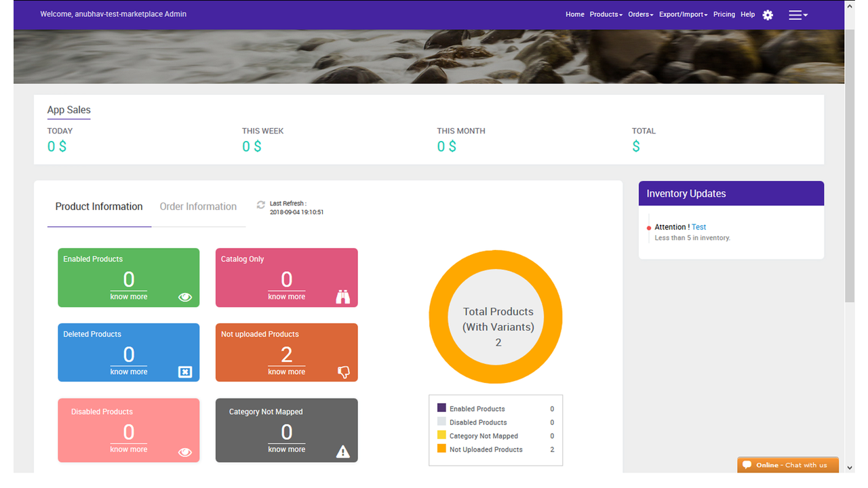Click the X icon on Deleted Products card
868x488 pixels.
coord(185,371)
